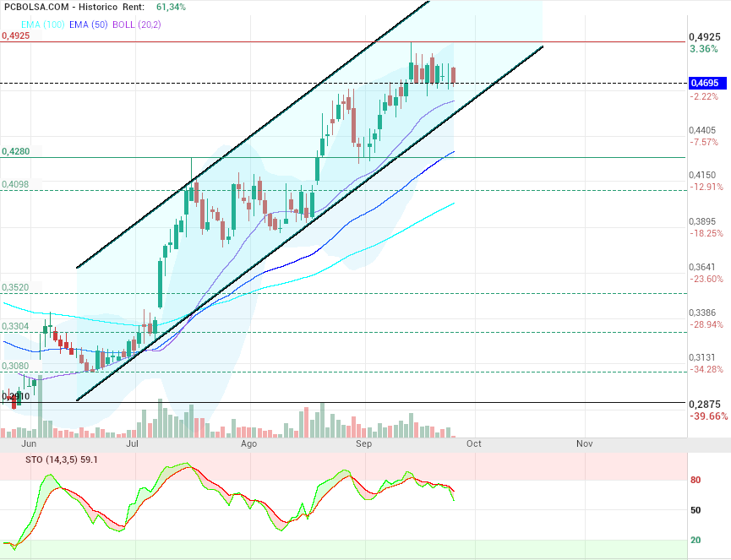Click the EMA (50) indicator legend label
Image resolution: width=731 pixels, height=560 pixels.
click(x=89, y=24)
